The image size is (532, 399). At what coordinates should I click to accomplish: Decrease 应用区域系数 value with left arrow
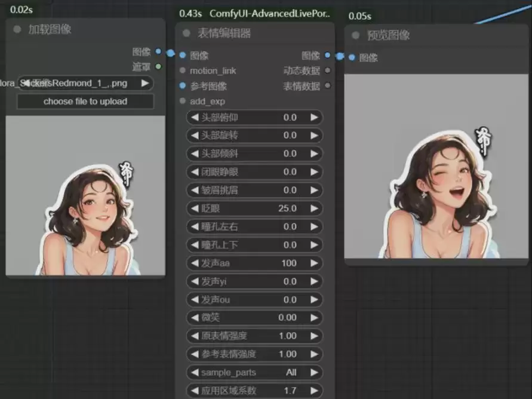195,391
